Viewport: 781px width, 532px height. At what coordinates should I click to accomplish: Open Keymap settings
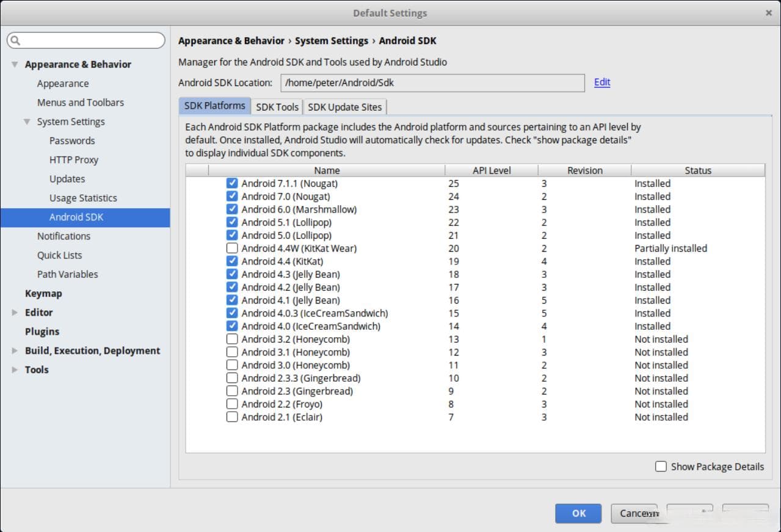click(x=43, y=293)
